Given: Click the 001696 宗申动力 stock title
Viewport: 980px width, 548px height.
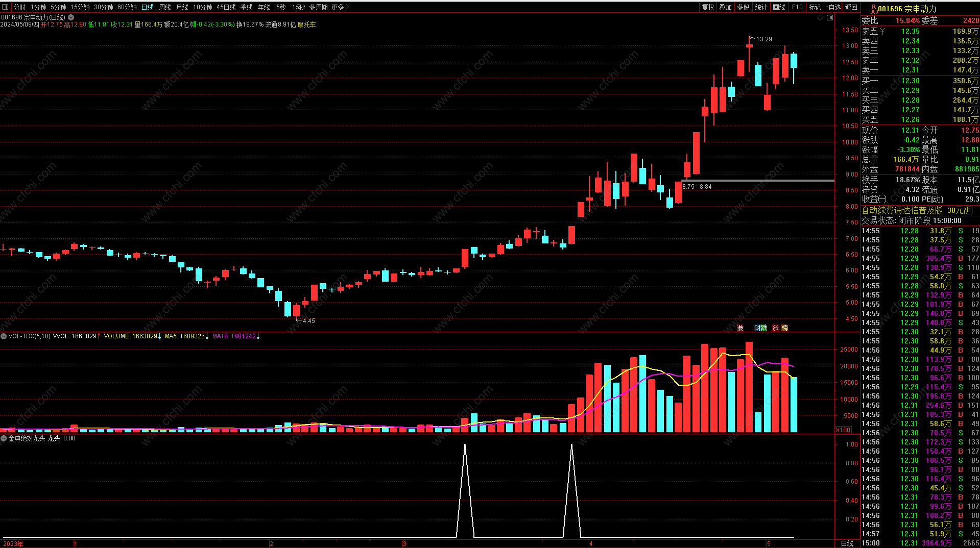Looking at the screenshot, I should (x=907, y=9).
